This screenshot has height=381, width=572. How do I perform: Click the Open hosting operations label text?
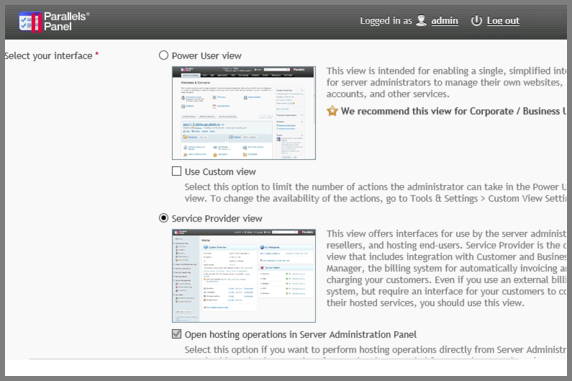tap(300, 335)
